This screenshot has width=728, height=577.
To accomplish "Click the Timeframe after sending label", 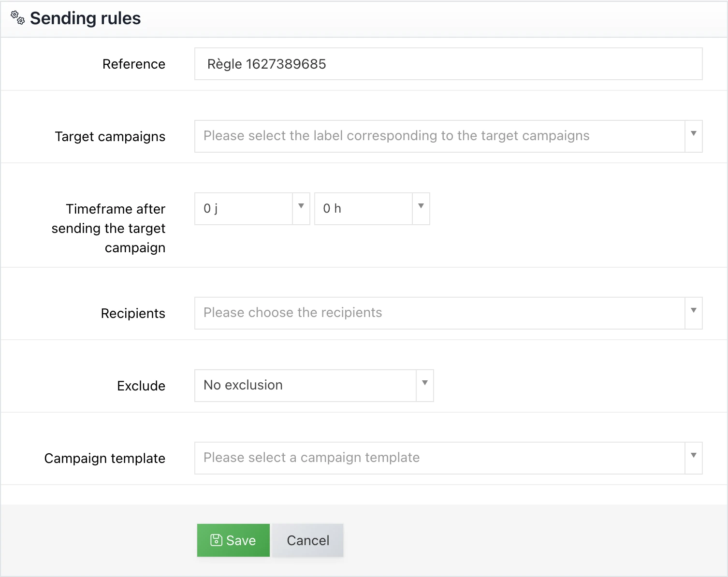I will tap(109, 228).
